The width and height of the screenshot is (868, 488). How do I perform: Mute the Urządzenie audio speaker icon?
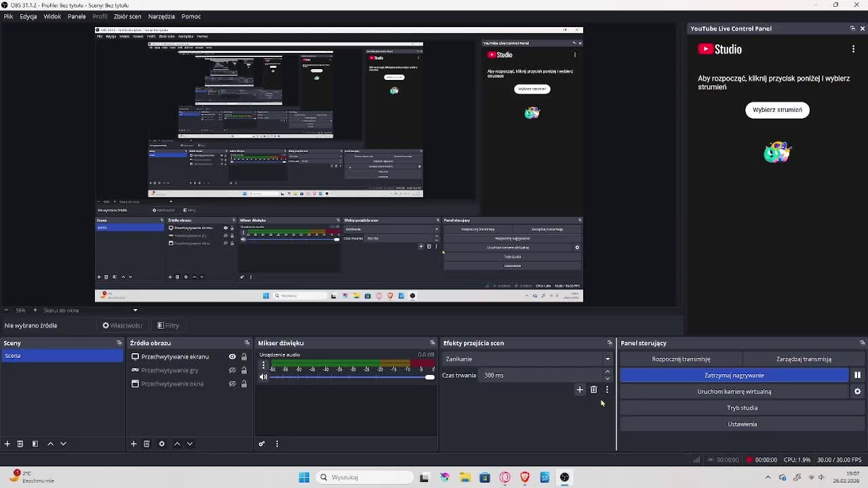[263, 377]
